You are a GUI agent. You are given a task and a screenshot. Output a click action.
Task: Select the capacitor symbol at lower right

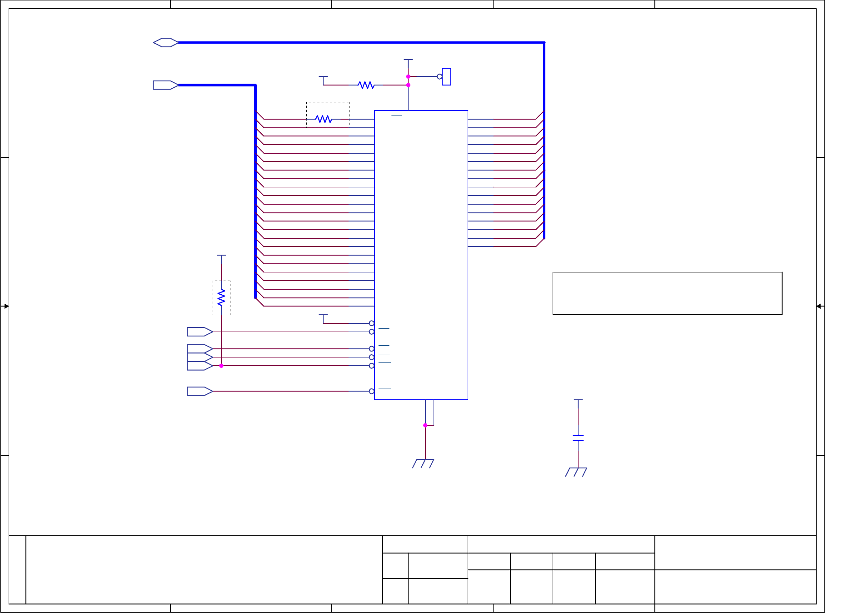[x=578, y=438]
